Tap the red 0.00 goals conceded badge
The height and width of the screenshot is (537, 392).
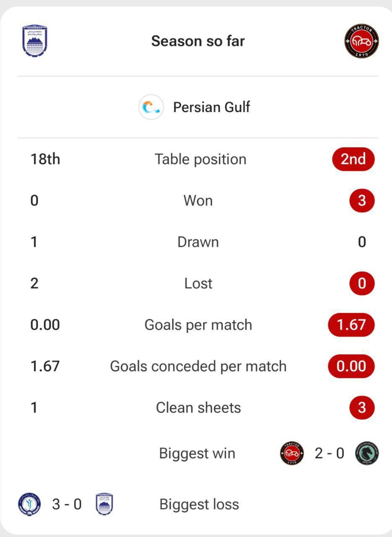[351, 366]
